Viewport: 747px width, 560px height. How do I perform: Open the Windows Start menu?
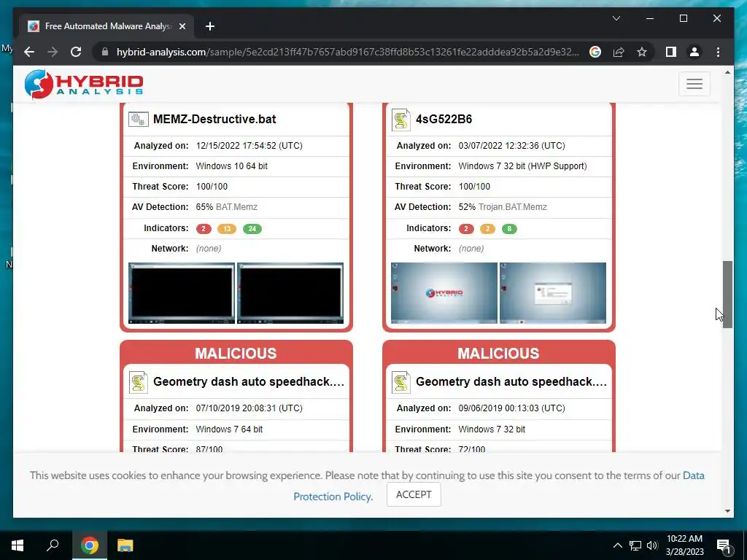(18, 545)
